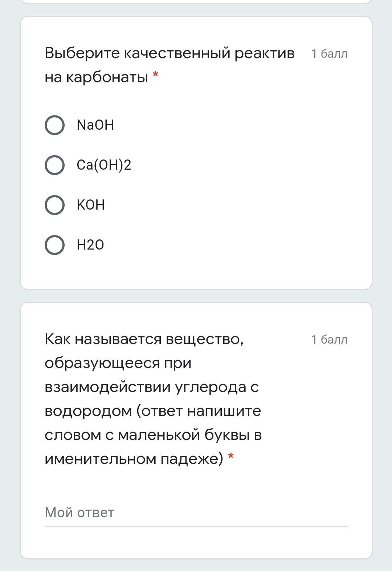Click '1 балл' on the carbon-hydrogen question
This screenshot has width=392, height=571.
[x=329, y=340]
